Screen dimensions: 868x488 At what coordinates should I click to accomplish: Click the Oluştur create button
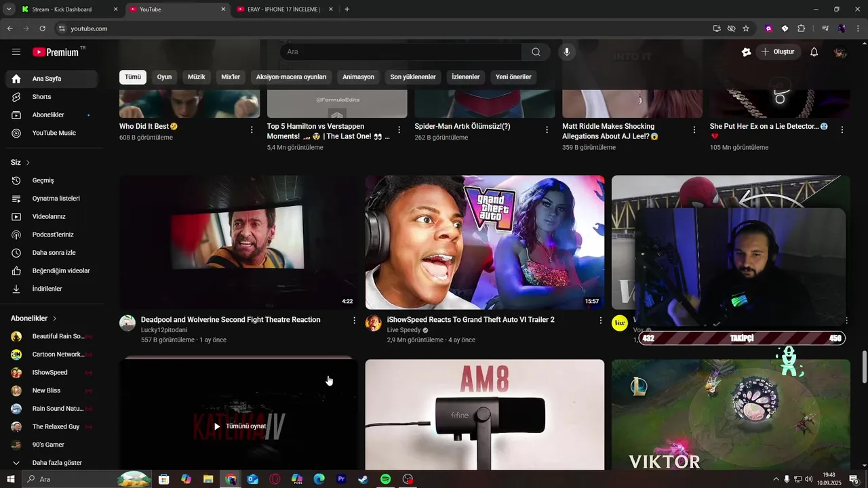778,52
